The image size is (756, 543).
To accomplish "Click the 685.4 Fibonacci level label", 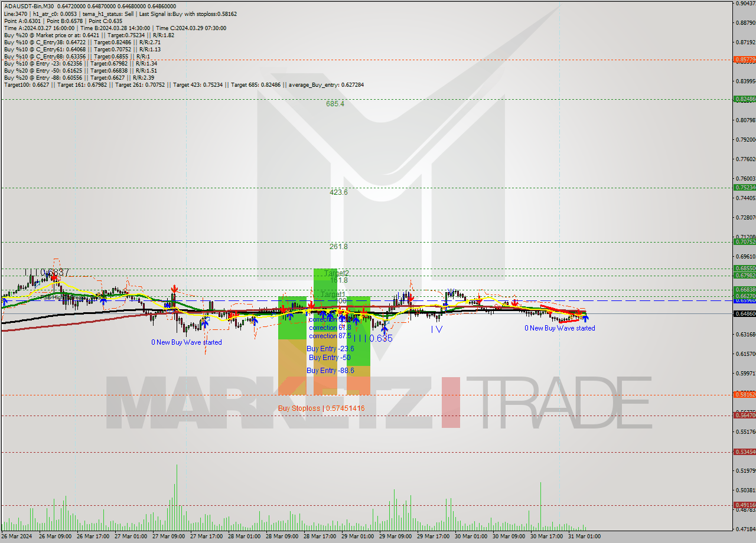I will (335, 103).
